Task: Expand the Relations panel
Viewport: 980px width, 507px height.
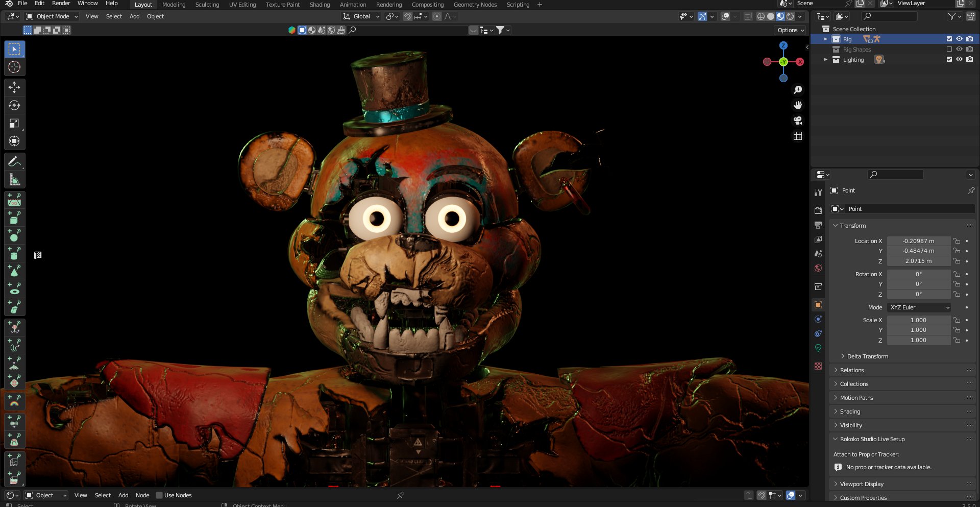Action: coord(836,370)
